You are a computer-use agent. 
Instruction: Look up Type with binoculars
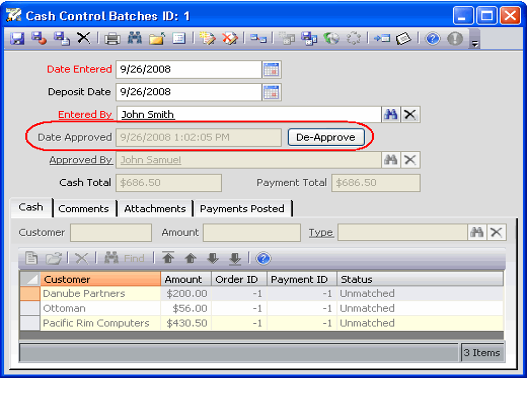coord(477,232)
